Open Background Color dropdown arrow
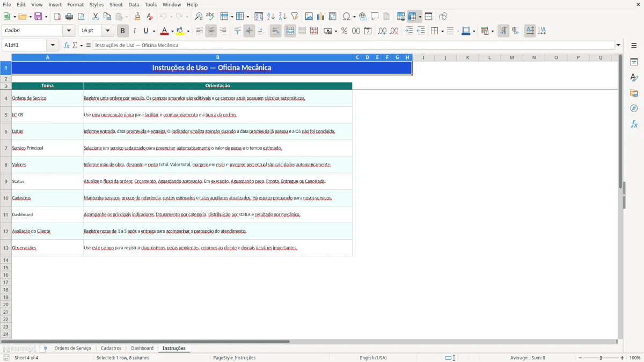Screen dimensions: 644x362 (188, 31)
